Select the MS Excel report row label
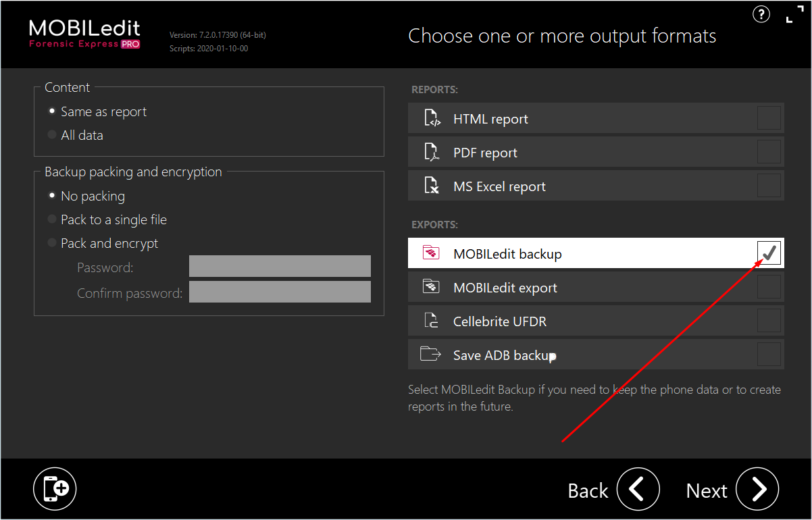 [x=499, y=186]
